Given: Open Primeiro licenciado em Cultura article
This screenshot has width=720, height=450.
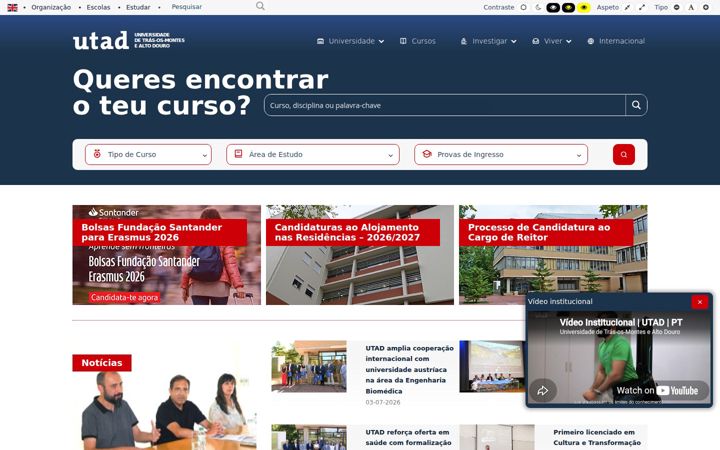Looking at the screenshot, I should [x=597, y=437].
